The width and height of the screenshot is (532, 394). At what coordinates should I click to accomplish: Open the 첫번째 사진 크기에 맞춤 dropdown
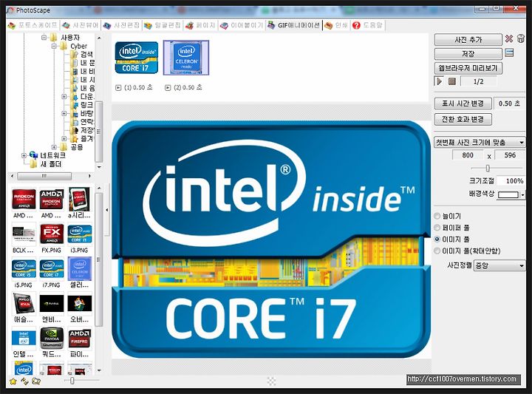point(480,142)
